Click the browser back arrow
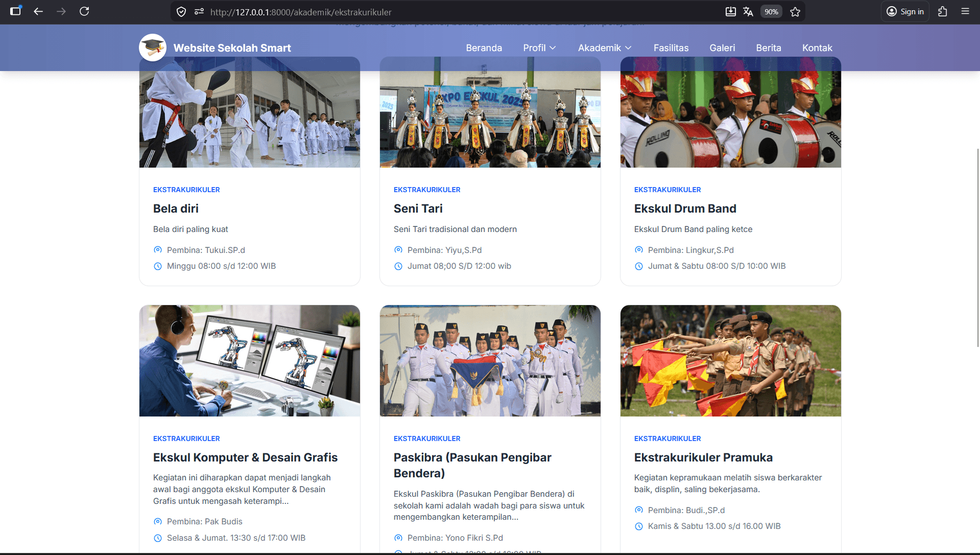The width and height of the screenshot is (980, 555). click(38, 11)
